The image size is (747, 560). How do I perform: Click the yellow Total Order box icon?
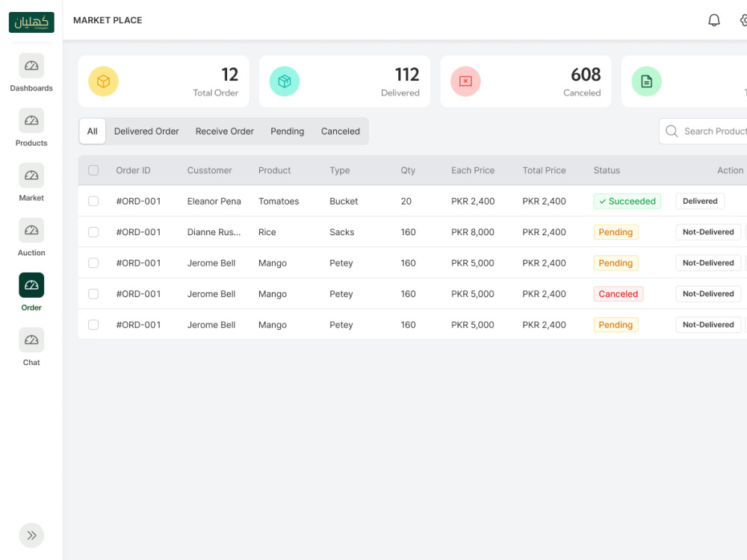(x=103, y=81)
